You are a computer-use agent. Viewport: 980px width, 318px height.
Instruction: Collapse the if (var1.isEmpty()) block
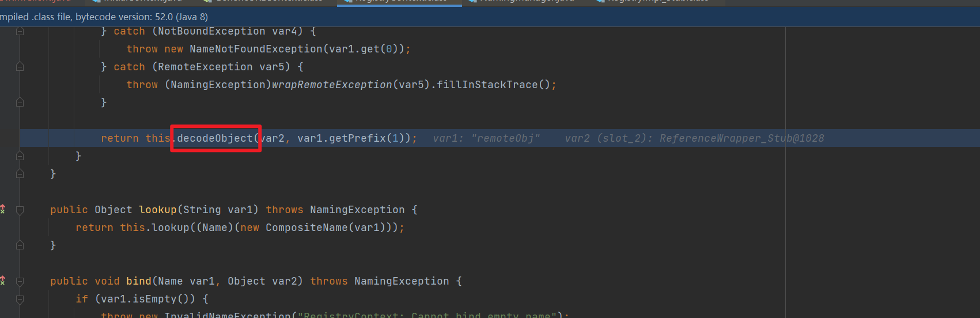[x=20, y=300]
